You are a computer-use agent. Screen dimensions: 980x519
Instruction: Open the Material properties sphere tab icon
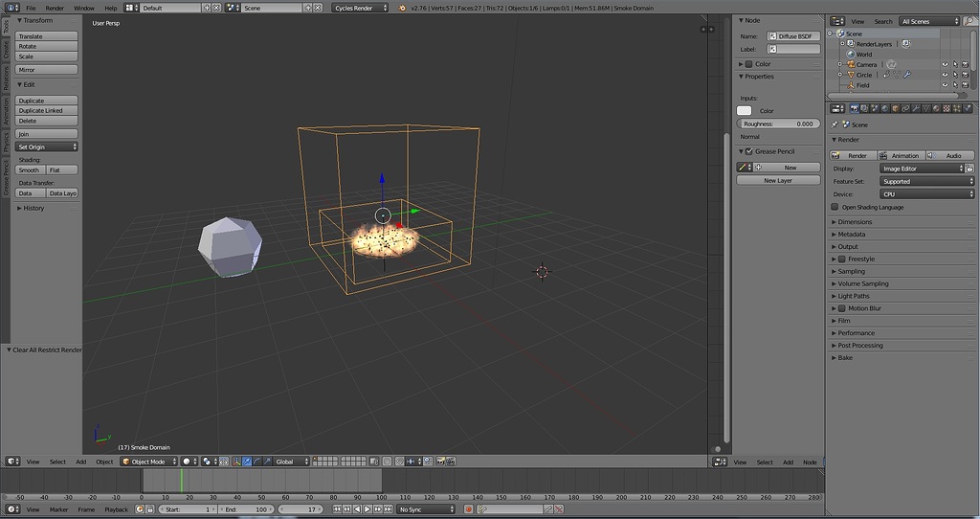(x=936, y=108)
